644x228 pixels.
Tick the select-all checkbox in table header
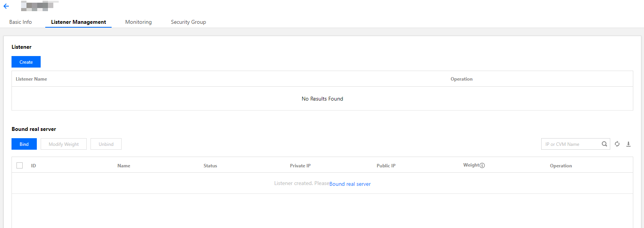tap(20, 165)
